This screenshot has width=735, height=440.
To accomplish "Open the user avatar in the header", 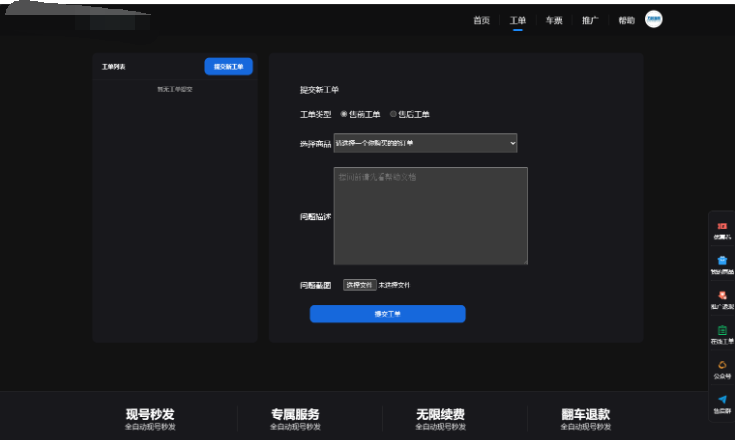I will pos(653,19).
